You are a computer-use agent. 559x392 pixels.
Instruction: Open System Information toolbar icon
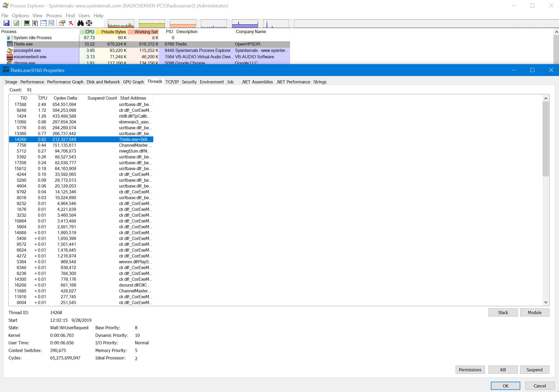pos(27,23)
